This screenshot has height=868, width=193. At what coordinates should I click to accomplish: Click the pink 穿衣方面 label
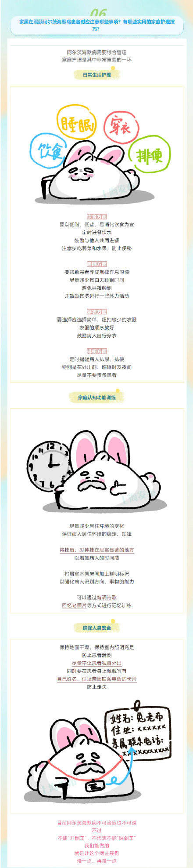[97, 311]
